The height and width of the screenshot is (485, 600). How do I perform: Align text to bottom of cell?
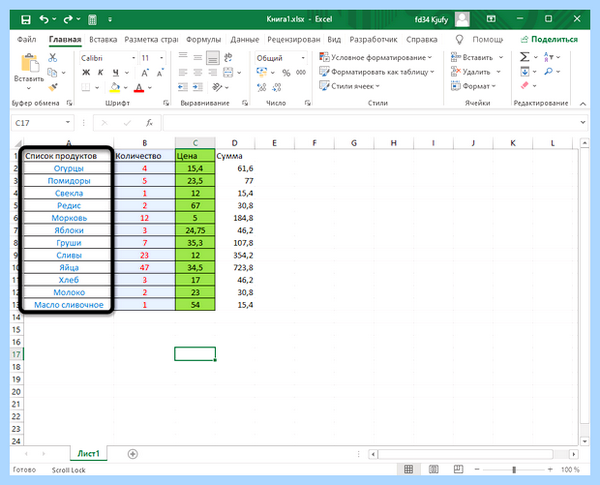(x=212, y=58)
